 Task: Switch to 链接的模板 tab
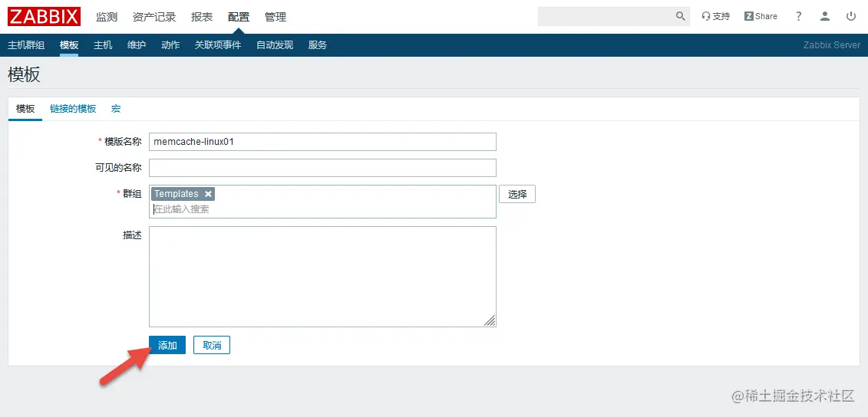(x=73, y=108)
